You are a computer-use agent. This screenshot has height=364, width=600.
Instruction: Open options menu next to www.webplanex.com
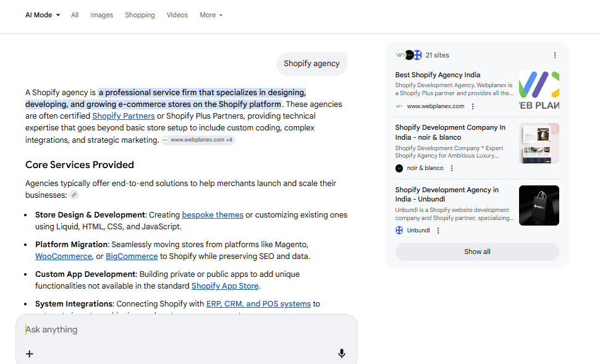pyautogui.click(x=473, y=106)
